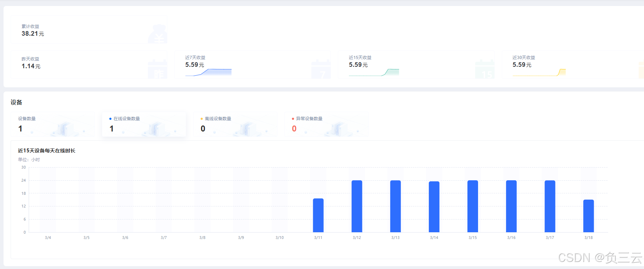This screenshot has height=269, width=644.
Task: Open the 近15天收益 card
Action: [x=416, y=64]
